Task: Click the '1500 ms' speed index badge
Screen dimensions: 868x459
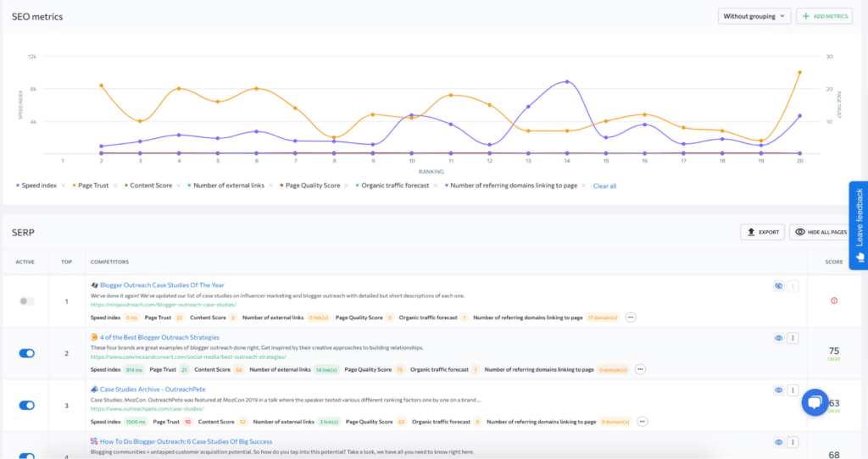Action: click(x=136, y=422)
